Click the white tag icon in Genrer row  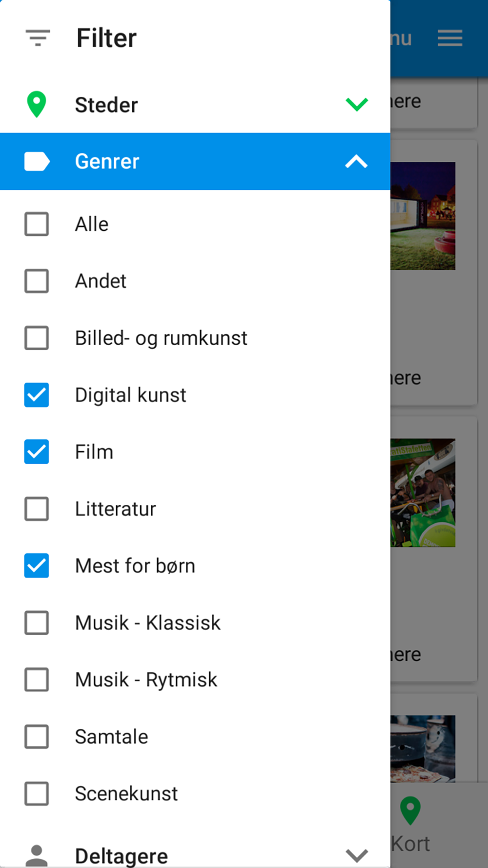[37, 162]
